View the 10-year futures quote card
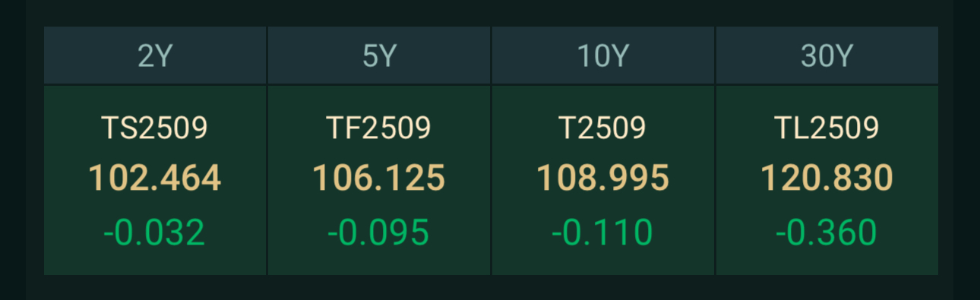The width and height of the screenshot is (980, 300). [603, 180]
